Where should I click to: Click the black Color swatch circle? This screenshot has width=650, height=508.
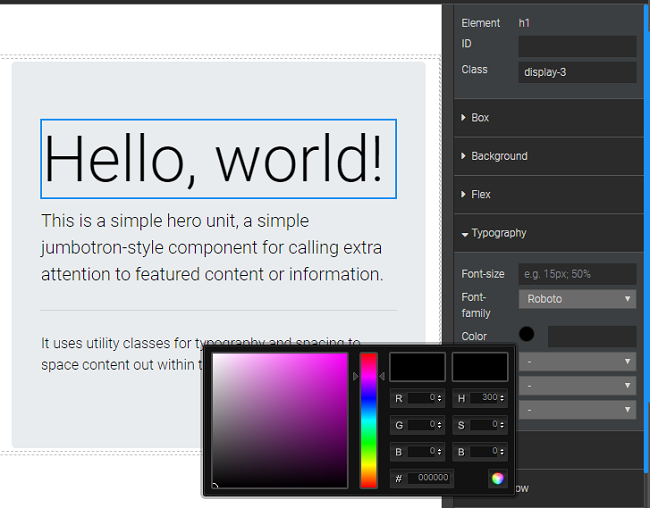527,335
